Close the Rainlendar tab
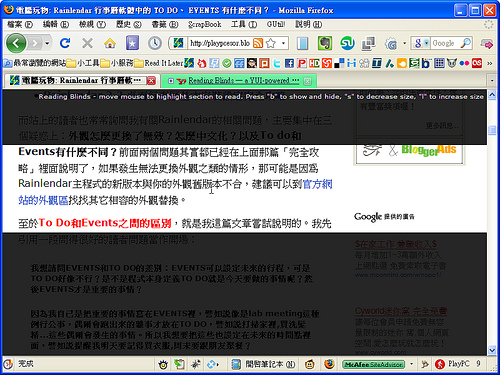Image resolution: width=500 pixels, height=375 pixels. click(151, 81)
